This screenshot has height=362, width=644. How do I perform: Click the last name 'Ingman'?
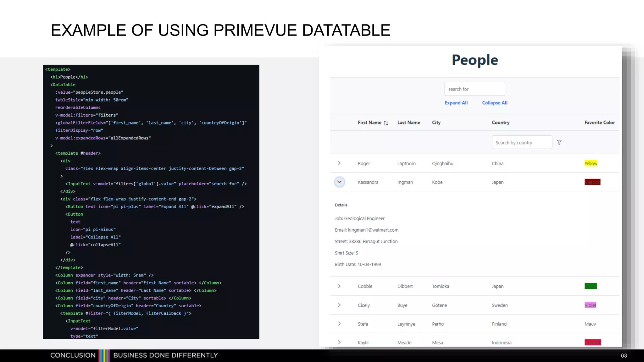405,182
